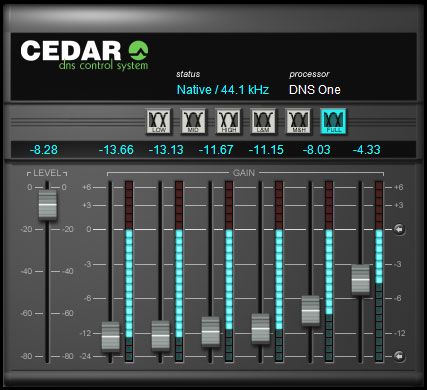427x390 pixels.
Task: Select the MID band filter button
Action: [x=194, y=121]
